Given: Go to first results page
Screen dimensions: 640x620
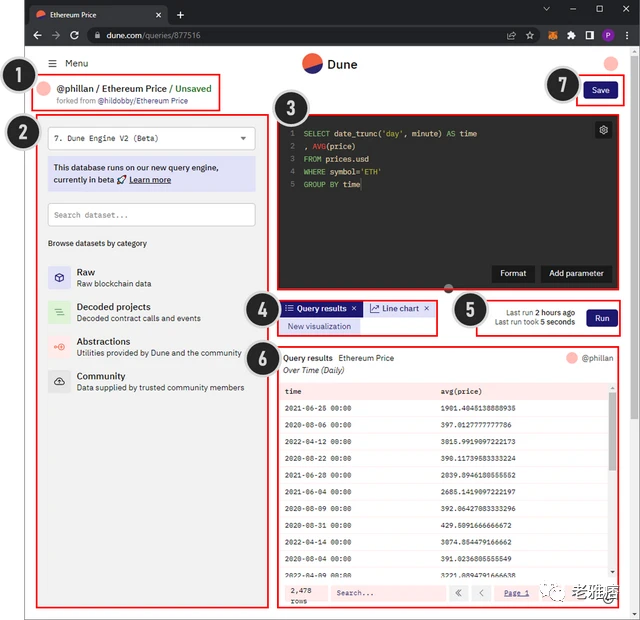Looking at the screenshot, I should (458, 593).
